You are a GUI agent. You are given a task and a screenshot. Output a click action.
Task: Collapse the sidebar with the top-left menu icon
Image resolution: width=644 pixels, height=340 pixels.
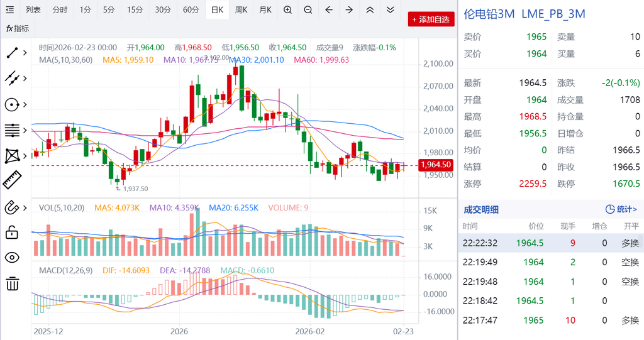click(10, 10)
